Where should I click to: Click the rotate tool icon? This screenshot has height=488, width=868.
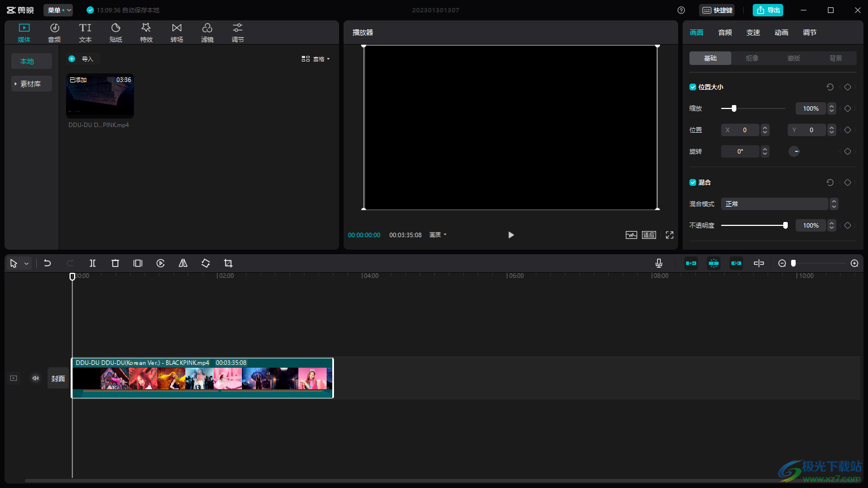[x=206, y=263]
